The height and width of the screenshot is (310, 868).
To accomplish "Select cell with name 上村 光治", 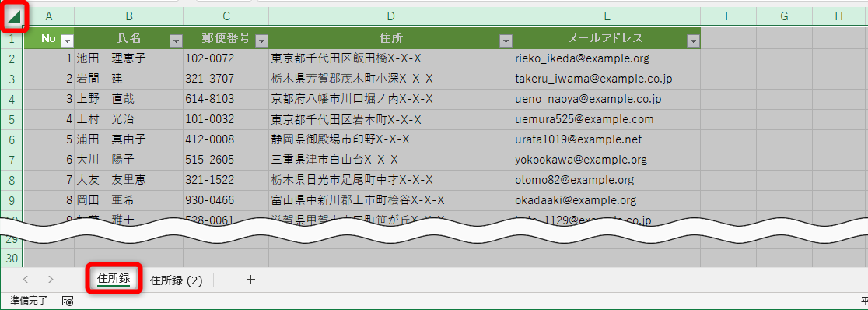I will (129, 120).
